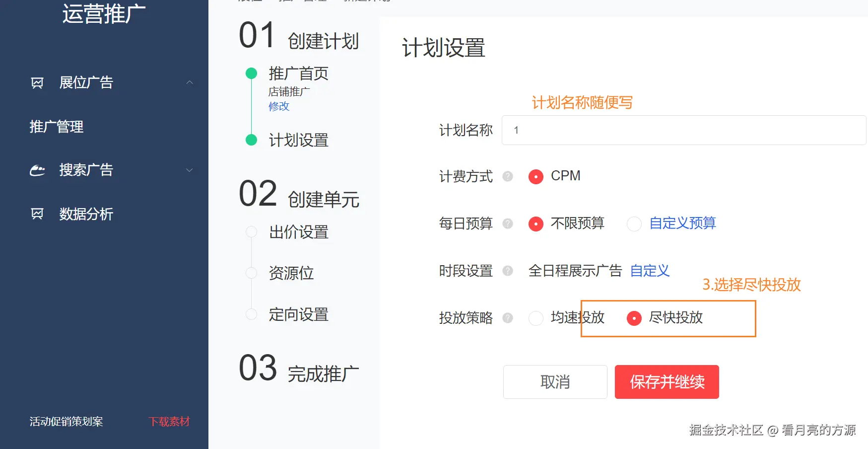Viewport: 868px width, 449px height.
Task: Choose the 均速投放 strategy radio
Action: 536,318
